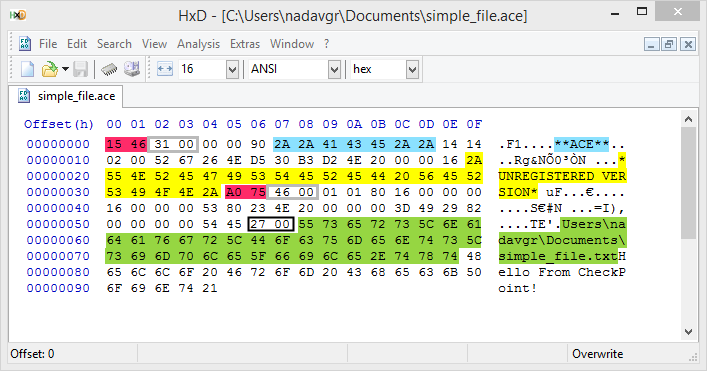
Task: Click the blue highlighted **ACE** hex bytes
Action: [x=354, y=144]
